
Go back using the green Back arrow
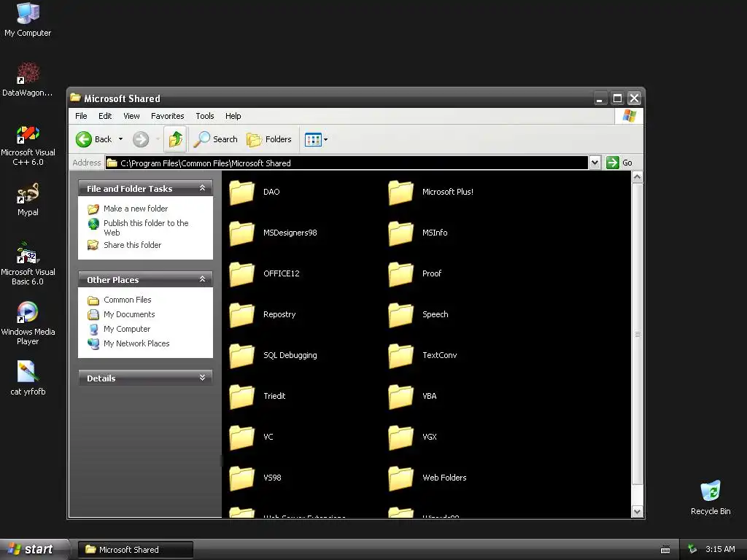coord(93,139)
